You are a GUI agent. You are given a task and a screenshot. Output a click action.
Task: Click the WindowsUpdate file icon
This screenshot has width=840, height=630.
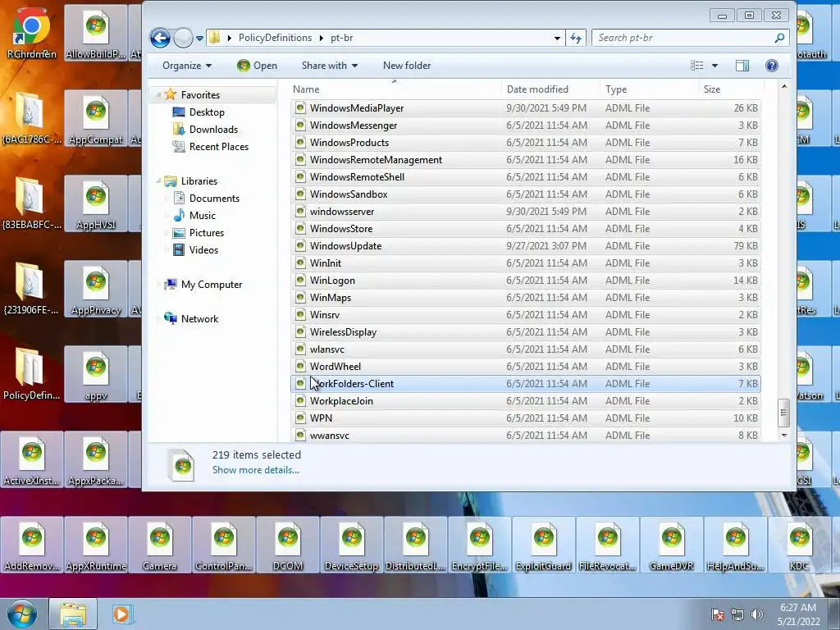point(300,245)
